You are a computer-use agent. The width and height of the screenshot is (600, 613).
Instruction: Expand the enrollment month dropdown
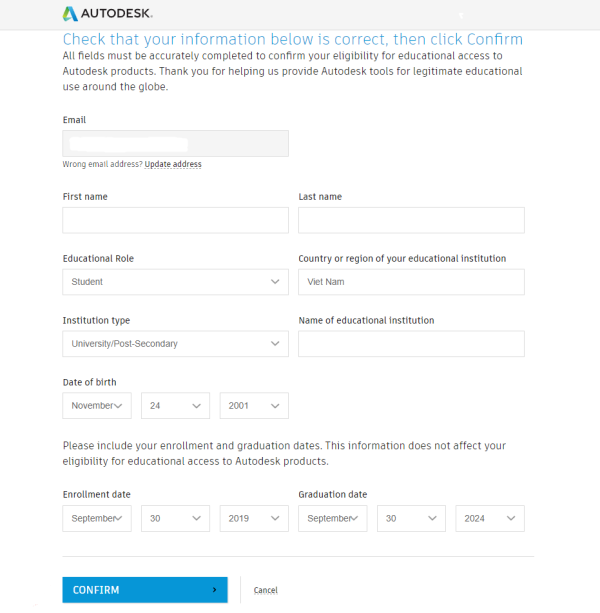coord(97,518)
